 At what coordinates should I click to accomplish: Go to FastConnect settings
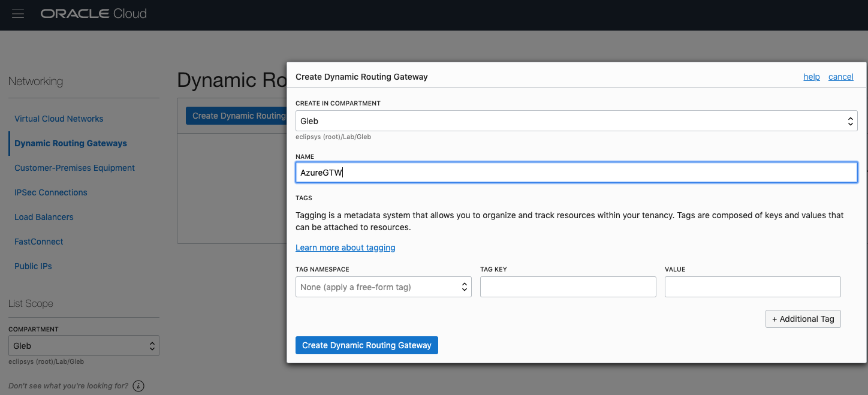38,241
